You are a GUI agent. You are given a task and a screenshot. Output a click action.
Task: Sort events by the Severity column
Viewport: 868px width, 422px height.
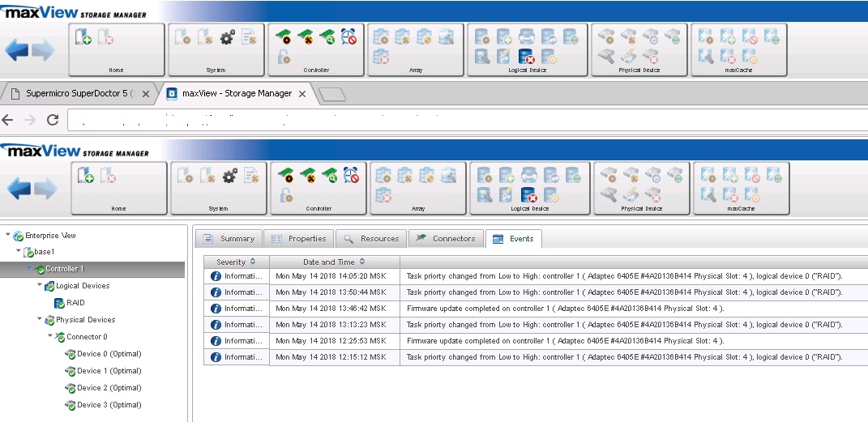[x=237, y=262]
